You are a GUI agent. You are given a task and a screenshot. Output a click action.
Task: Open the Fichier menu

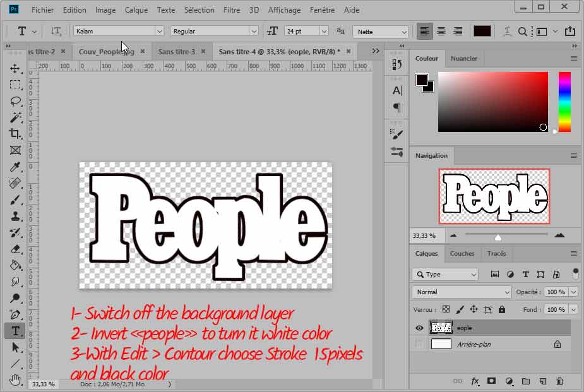coord(42,10)
